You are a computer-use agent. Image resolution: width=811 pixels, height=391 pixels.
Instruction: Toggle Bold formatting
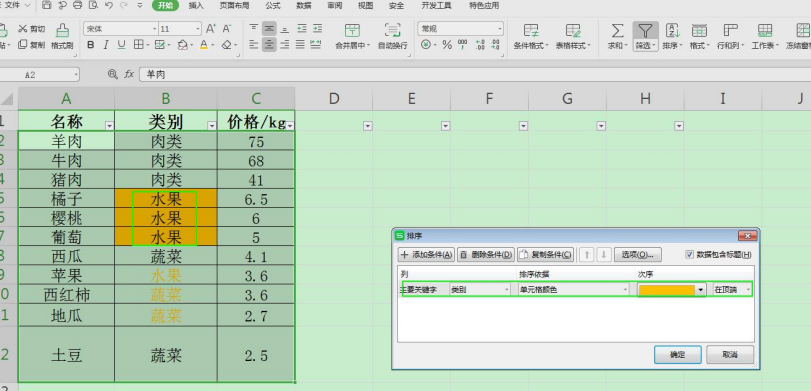pos(91,45)
